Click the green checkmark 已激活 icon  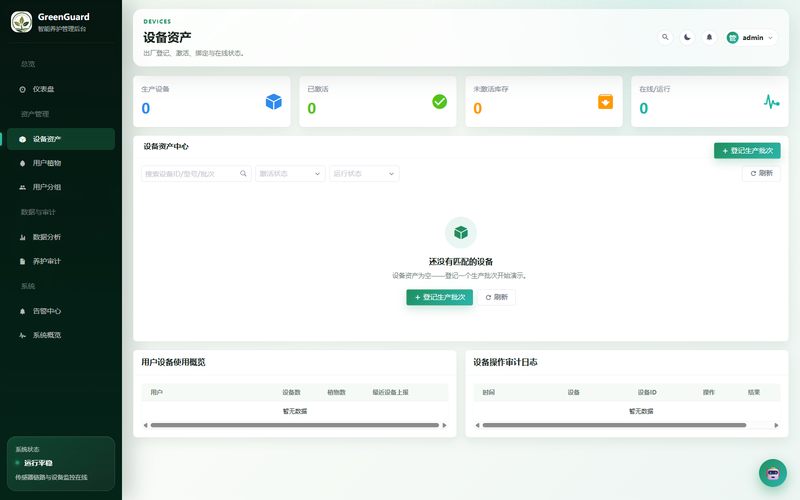click(x=439, y=102)
